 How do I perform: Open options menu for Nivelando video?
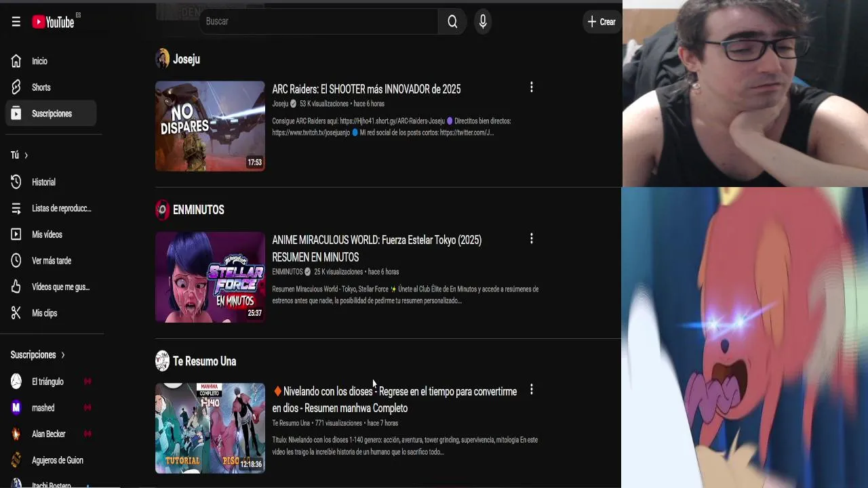click(532, 390)
